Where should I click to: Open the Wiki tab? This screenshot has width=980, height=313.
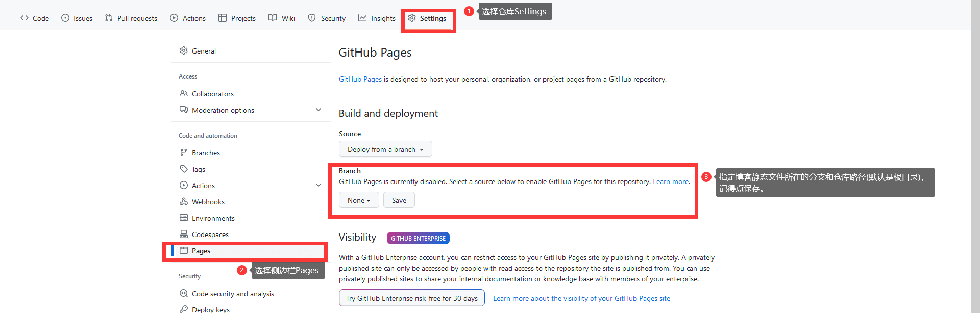[x=282, y=18]
